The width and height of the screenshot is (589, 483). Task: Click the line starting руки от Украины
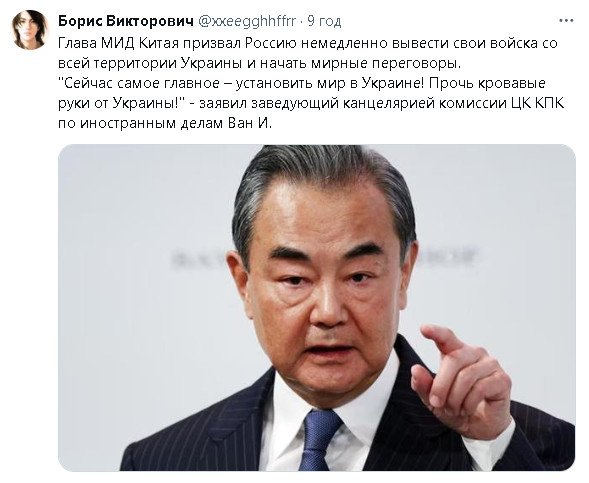(311, 103)
